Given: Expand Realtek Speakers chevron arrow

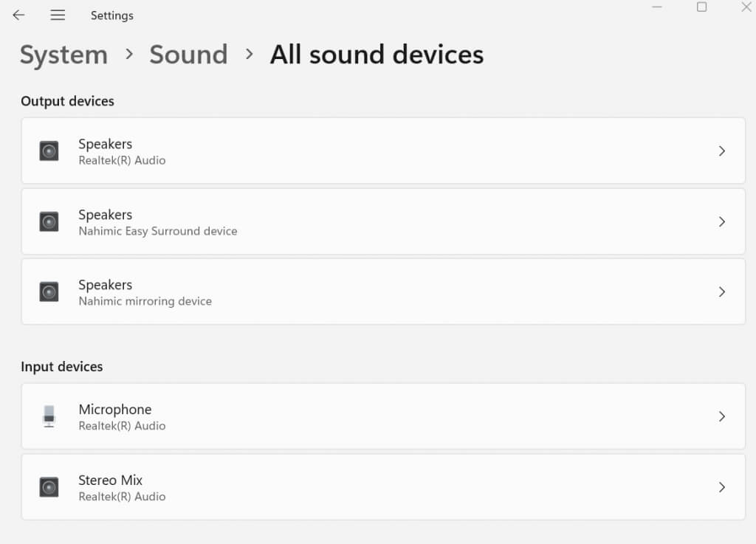Looking at the screenshot, I should [x=722, y=151].
